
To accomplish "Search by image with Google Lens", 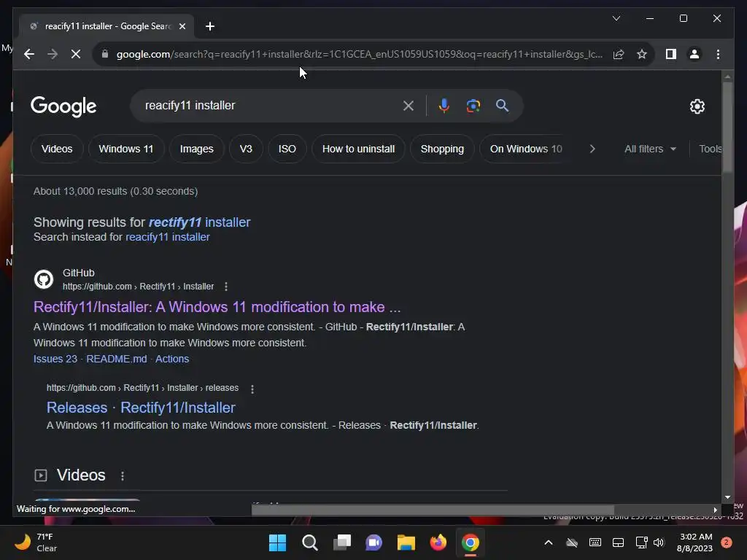I will click(x=473, y=106).
